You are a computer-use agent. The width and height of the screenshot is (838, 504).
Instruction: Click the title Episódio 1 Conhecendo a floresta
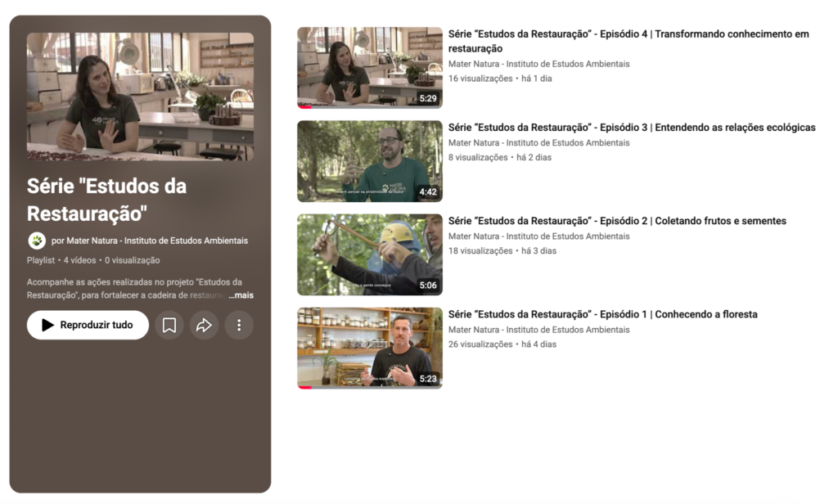point(603,314)
